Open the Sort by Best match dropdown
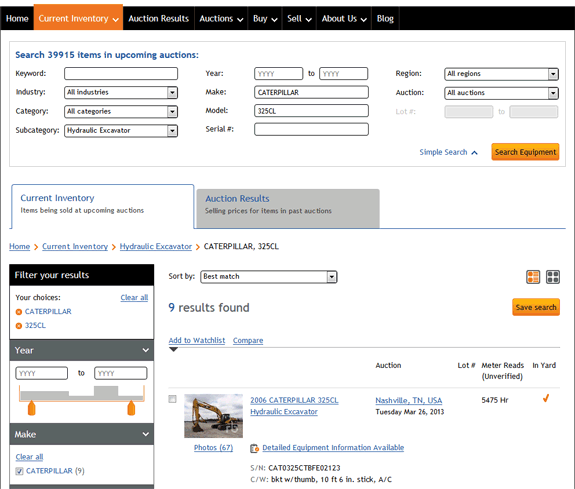Screen dimensions: 575x489 pyautogui.click(x=269, y=277)
